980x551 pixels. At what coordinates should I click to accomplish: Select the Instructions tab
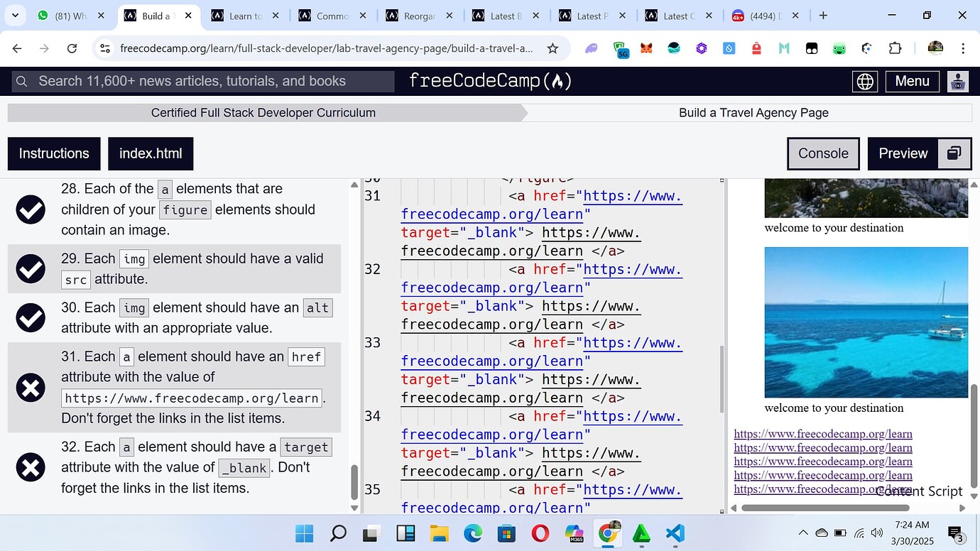53,153
